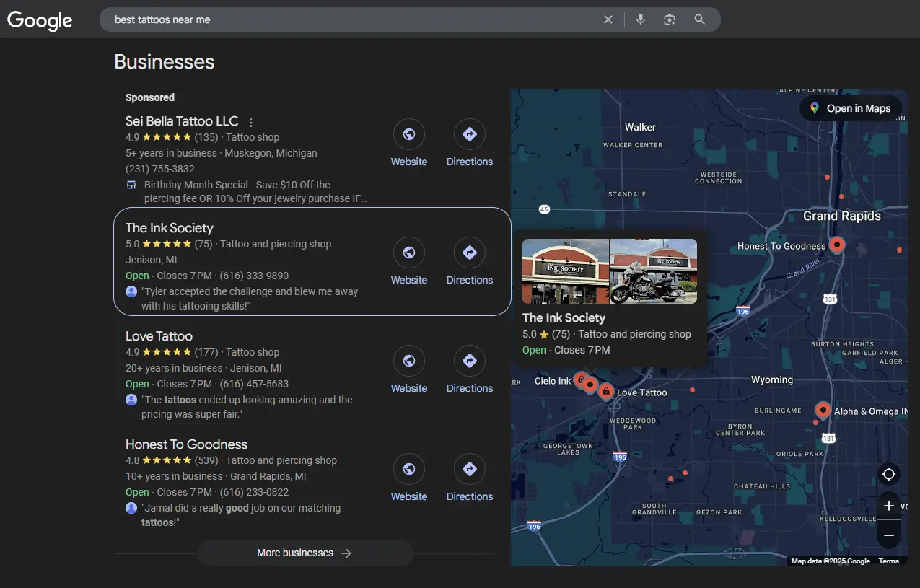Zoom in on the map
This screenshot has width=920, height=588.
(889, 506)
